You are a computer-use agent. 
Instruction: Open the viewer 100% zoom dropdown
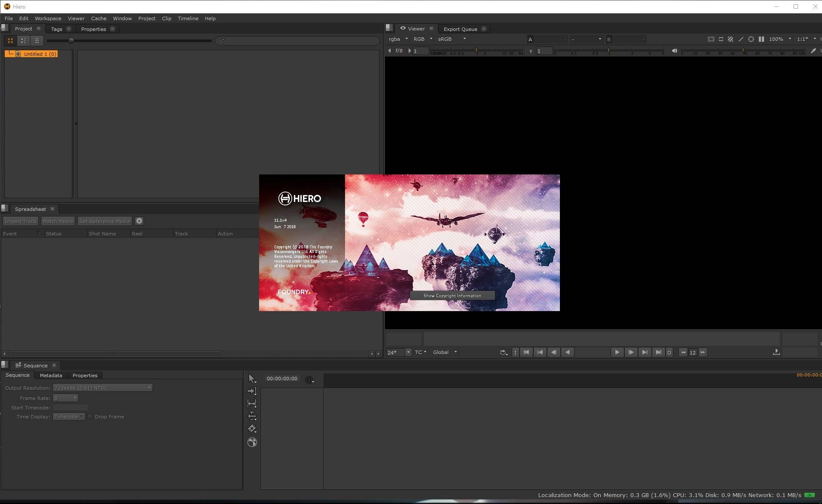click(x=779, y=39)
